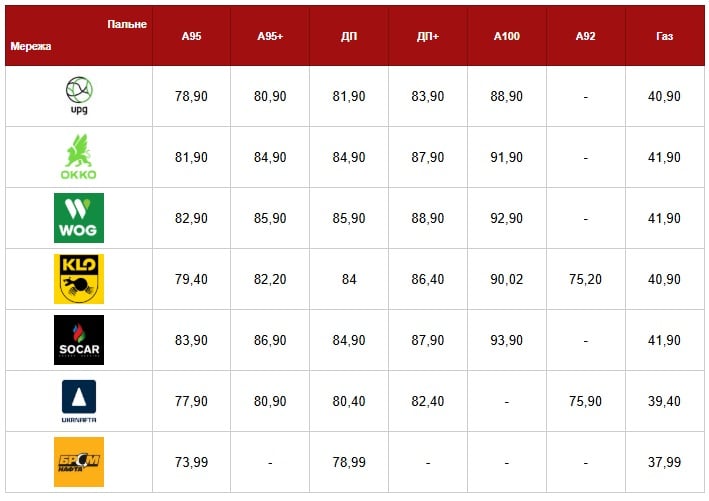
Task: Select the A95+ column header
Action: click(270, 36)
